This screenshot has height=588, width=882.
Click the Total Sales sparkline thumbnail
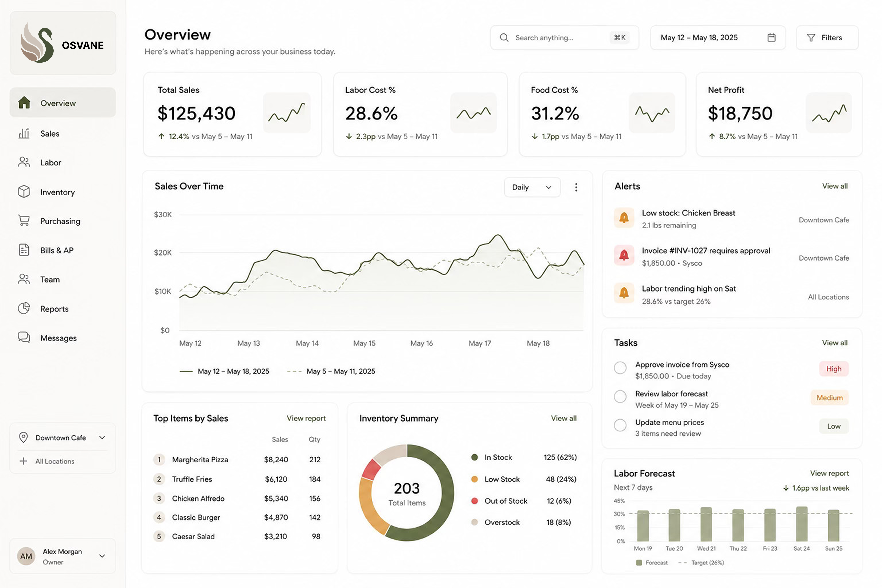(287, 113)
